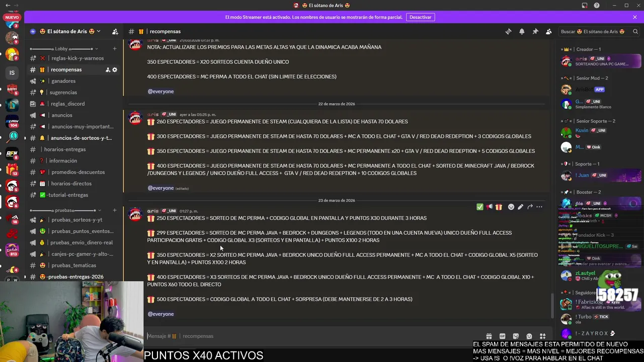
Task: Open the anuncios-de-sorteos-y-t channel
Action: (x=74, y=138)
